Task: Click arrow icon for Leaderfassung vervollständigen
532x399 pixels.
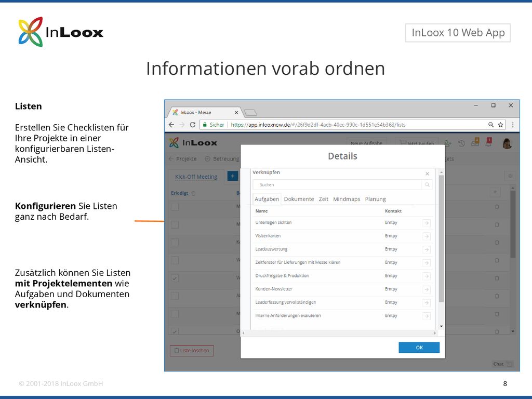Action: (427, 303)
